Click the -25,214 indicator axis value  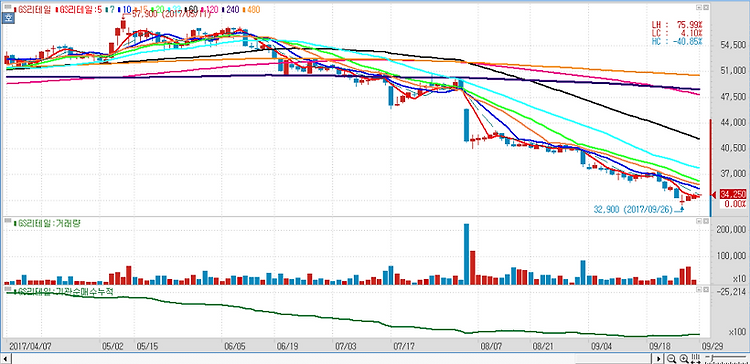pyautogui.click(x=731, y=291)
